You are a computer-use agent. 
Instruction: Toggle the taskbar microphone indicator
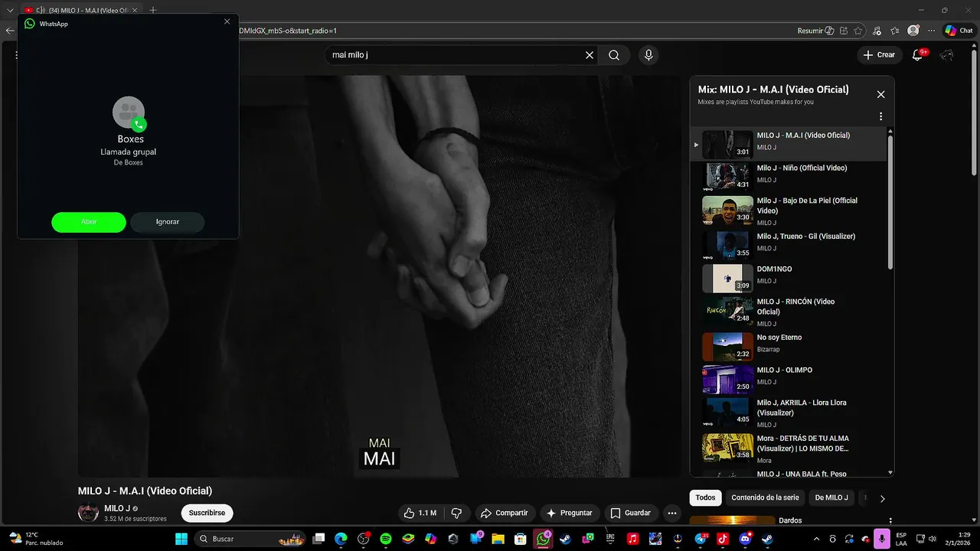pyautogui.click(x=882, y=539)
